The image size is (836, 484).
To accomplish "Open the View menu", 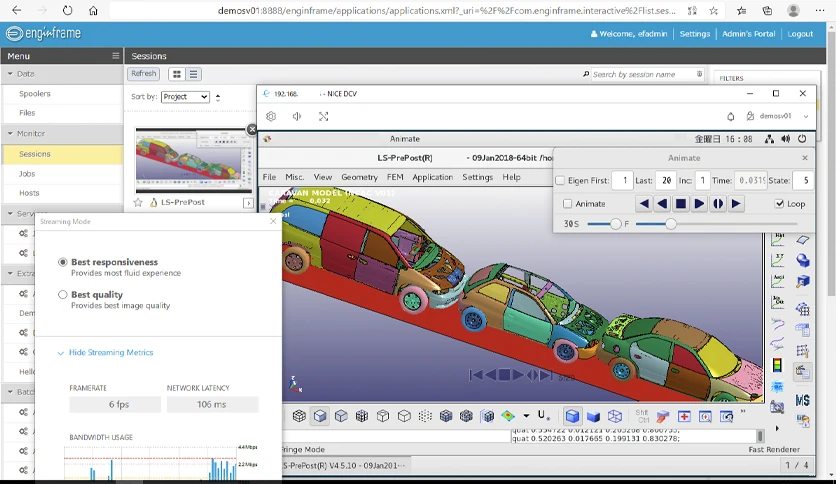I will coord(323,177).
